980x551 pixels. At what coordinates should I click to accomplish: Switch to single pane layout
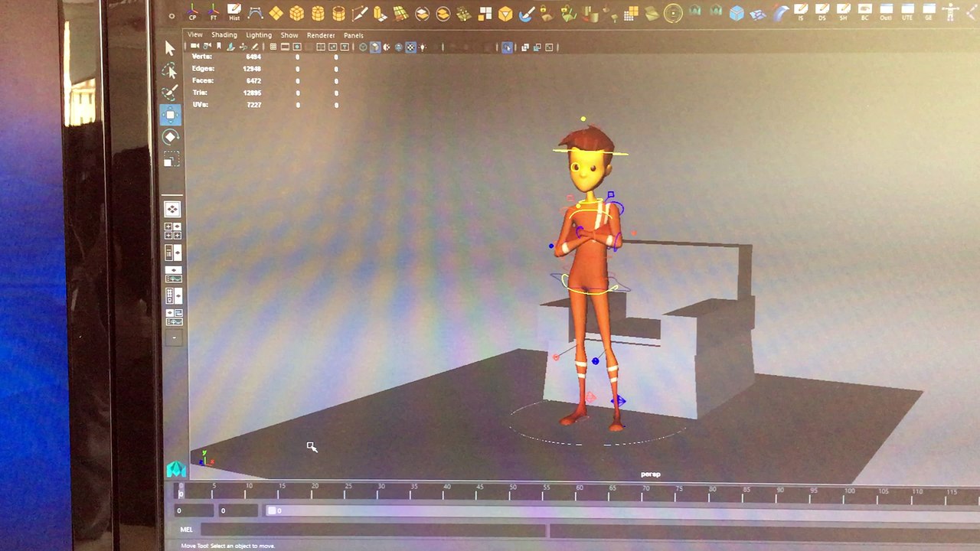click(x=172, y=209)
